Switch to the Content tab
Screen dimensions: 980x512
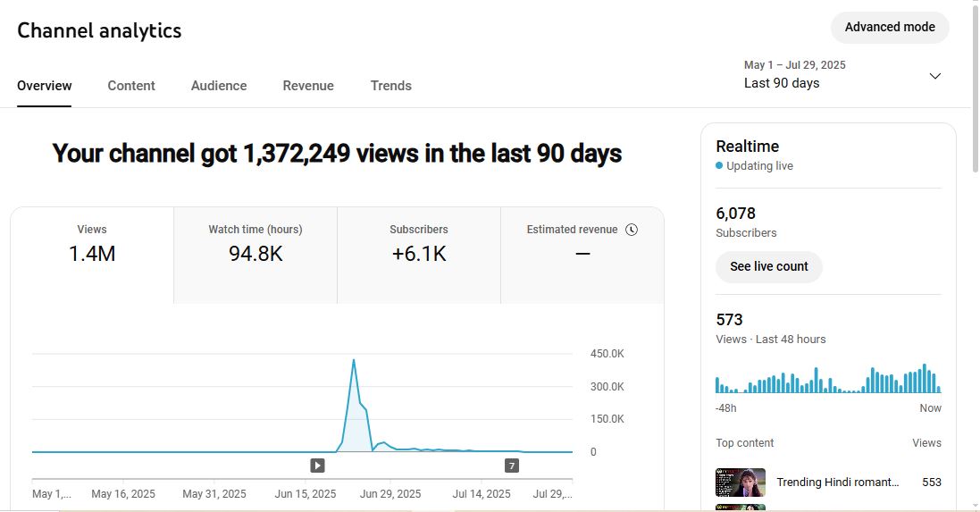pos(131,86)
